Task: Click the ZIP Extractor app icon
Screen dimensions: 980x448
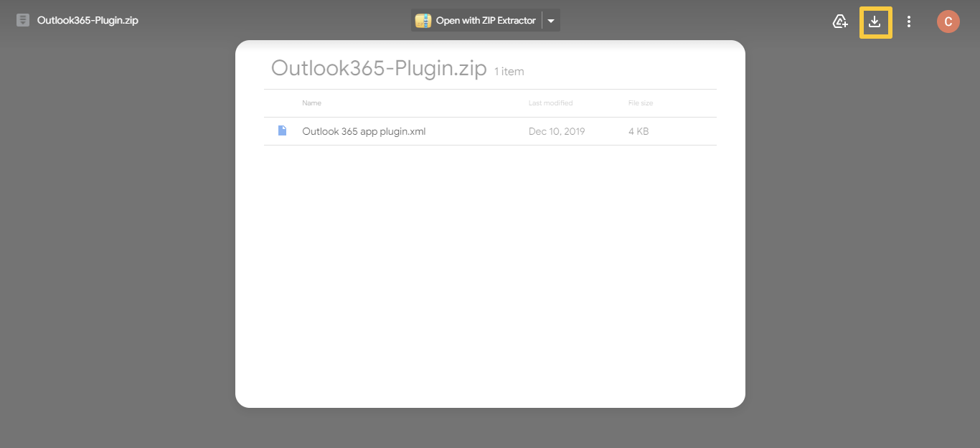Action: tap(423, 20)
